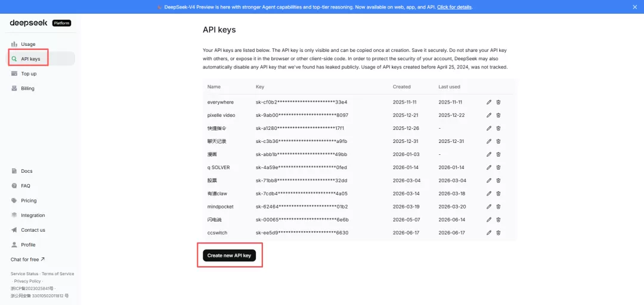Edit the q SOLVER key name
Screen dimensions: 644x305
(489, 167)
